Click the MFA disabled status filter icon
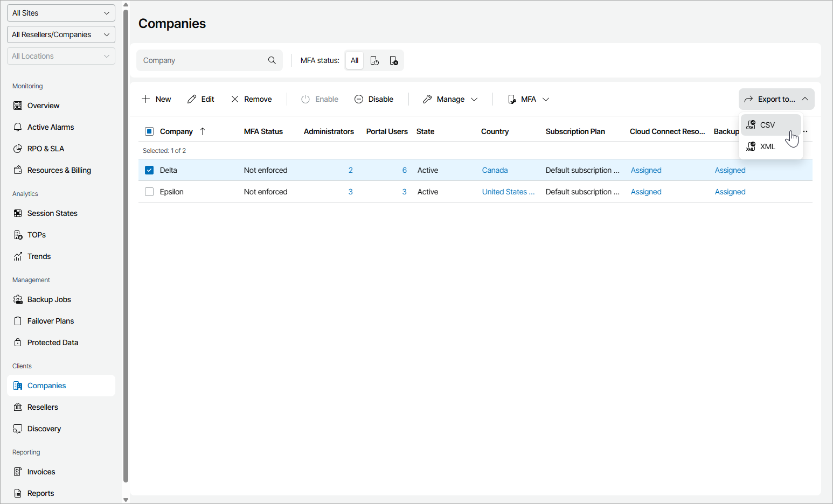 point(394,61)
